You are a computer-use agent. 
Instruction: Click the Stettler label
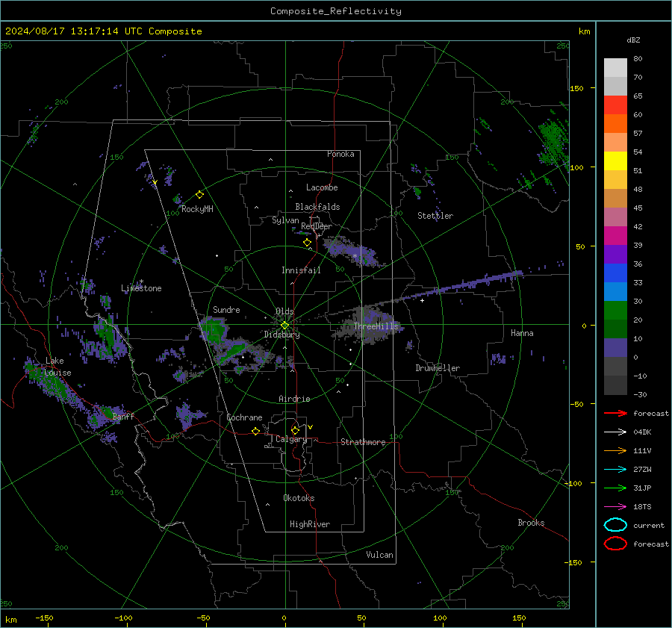[435, 216]
